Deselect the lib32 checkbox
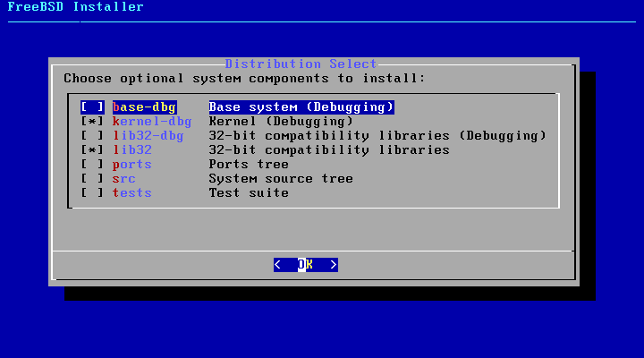The image size is (644, 358). point(92,150)
